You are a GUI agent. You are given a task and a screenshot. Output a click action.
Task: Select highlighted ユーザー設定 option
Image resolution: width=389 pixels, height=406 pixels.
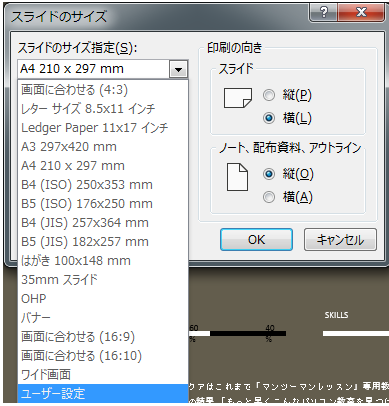tap(103, 394)
